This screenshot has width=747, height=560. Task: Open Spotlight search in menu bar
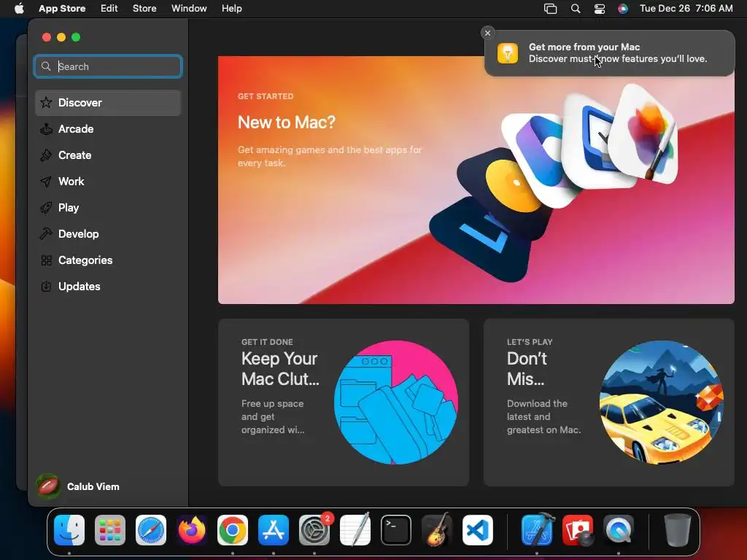coord(576,9)
